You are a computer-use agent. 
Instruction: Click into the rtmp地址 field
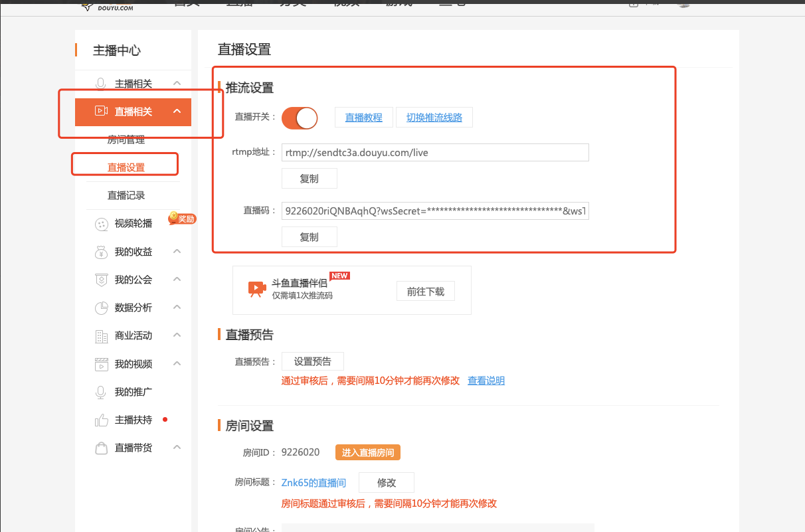435,152
